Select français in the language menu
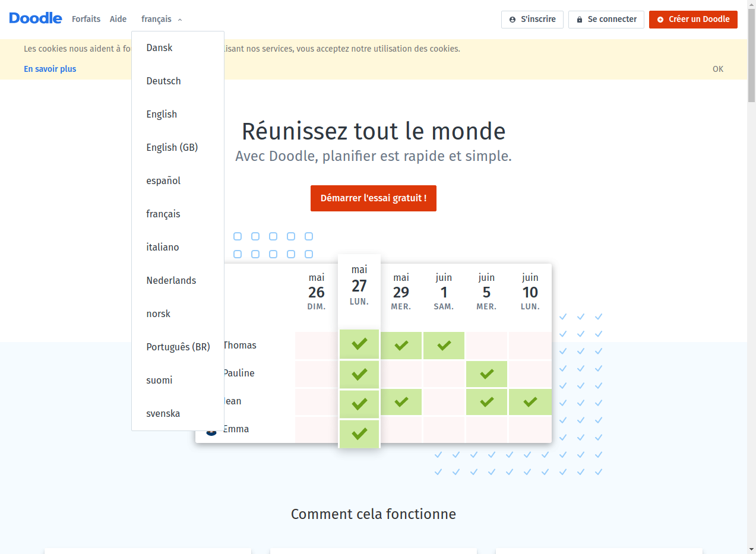The image size is (756, 554). [178, 214]
